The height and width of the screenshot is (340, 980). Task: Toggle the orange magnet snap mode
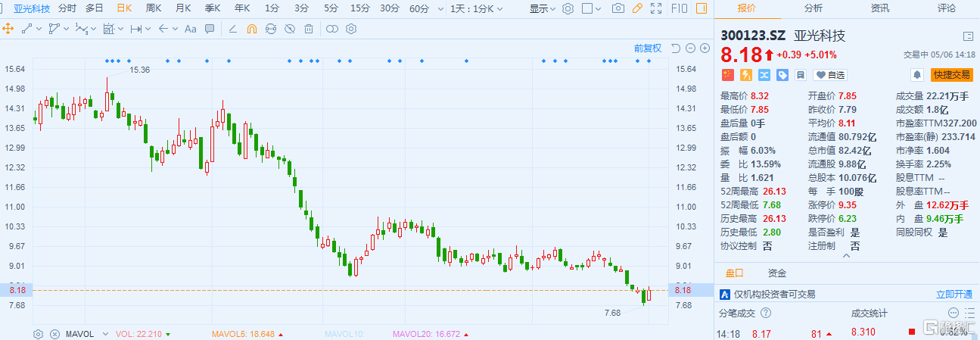click(252, 29)
